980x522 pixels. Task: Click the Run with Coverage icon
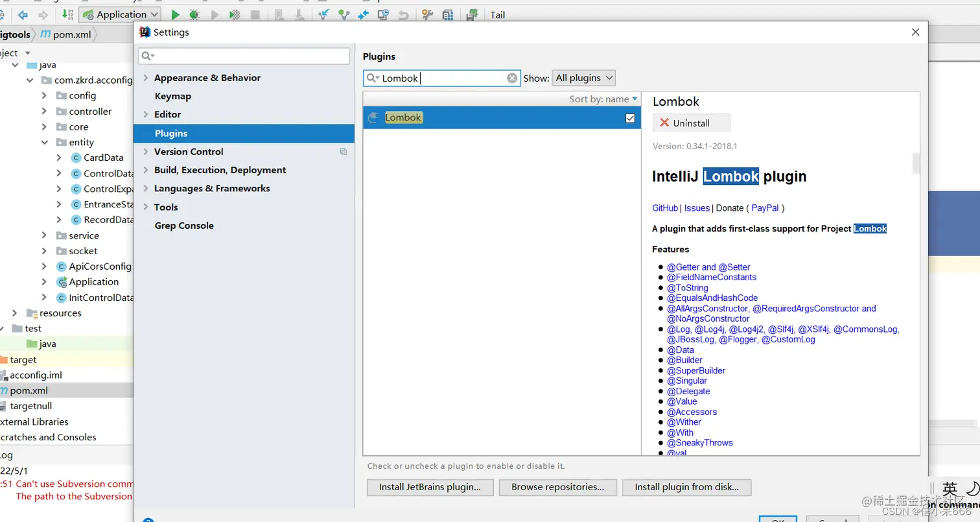click(x=215, y=14)
